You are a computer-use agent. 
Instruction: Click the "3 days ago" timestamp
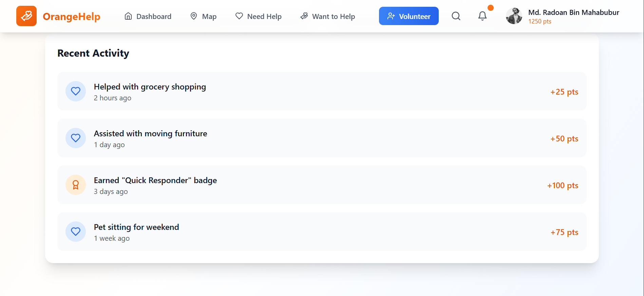pyautogui.click(x=111, y=192)
